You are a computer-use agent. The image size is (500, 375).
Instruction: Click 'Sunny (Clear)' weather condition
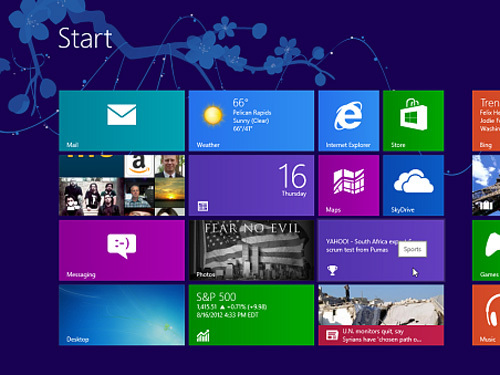pos(251,120)
